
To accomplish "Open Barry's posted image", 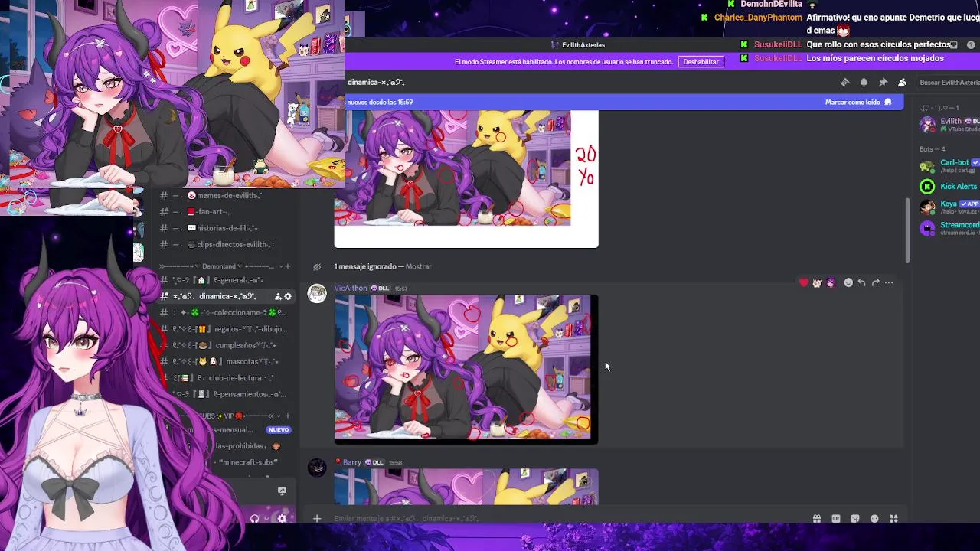I will (x=466, y=487).
